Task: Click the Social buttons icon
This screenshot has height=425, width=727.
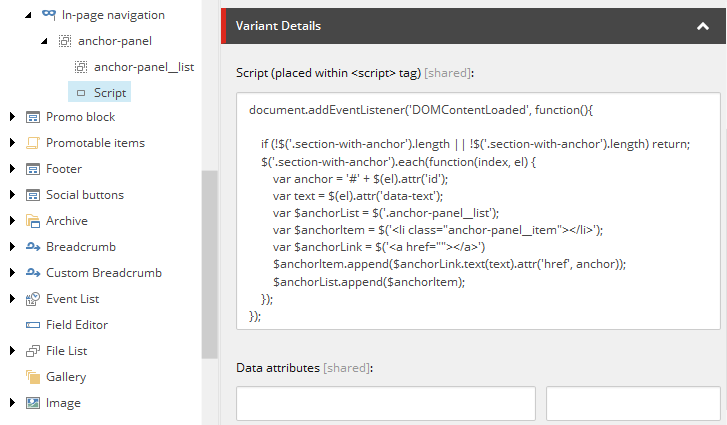Action: point(33,195)
